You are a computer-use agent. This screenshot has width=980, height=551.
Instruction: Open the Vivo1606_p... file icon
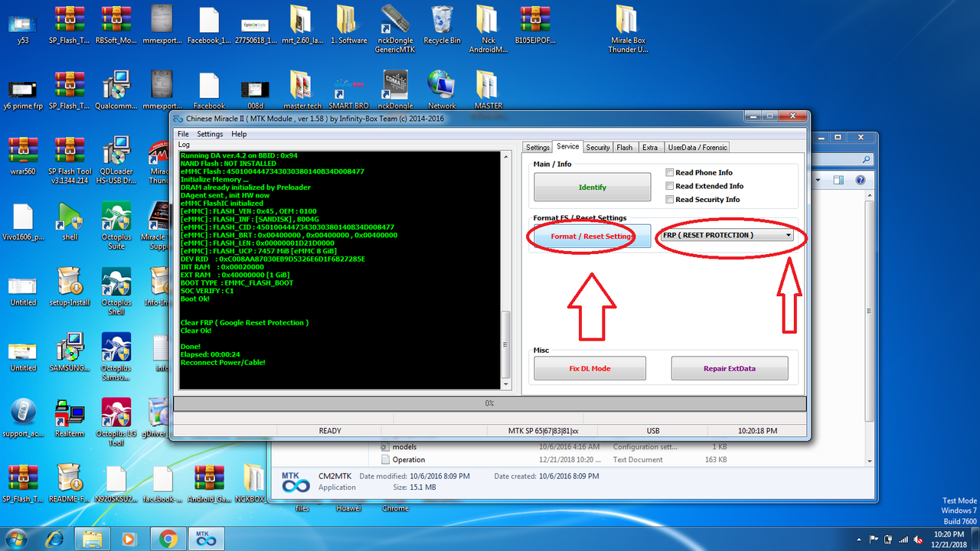click(x=23, y=222)
